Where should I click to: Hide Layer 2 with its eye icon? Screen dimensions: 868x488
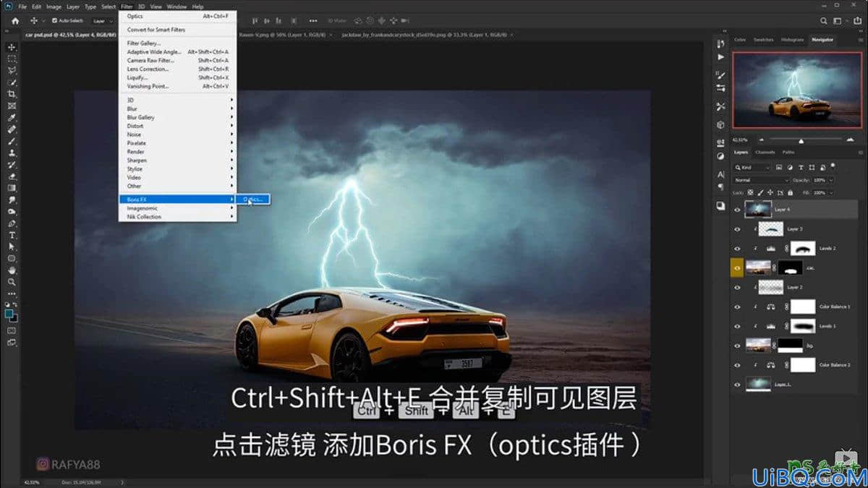(737, 287)
